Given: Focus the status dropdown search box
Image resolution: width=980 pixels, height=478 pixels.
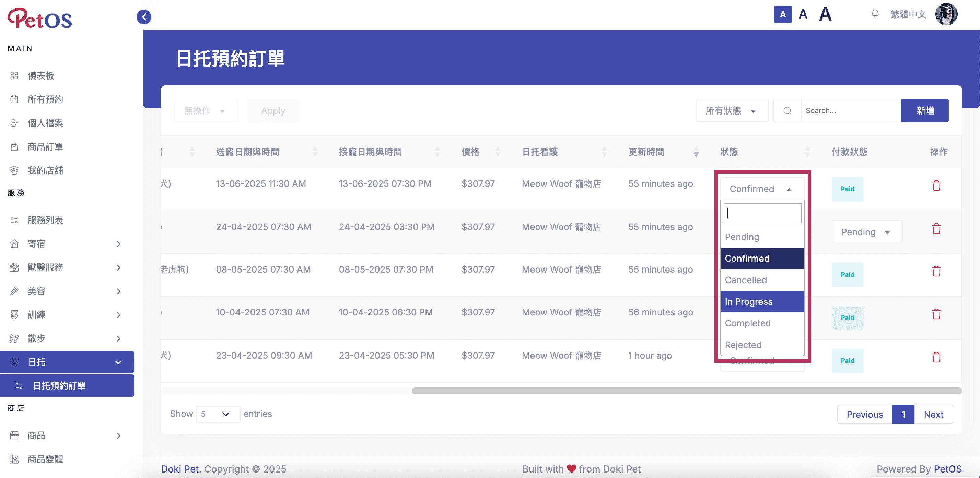Looking at the screenshot, I should 762,213.
